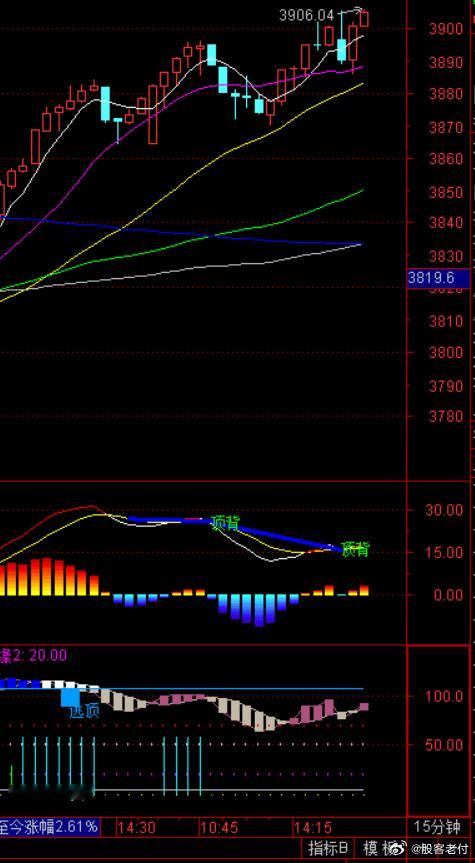Click the 3780 price axis label

(x=447, y=417)
